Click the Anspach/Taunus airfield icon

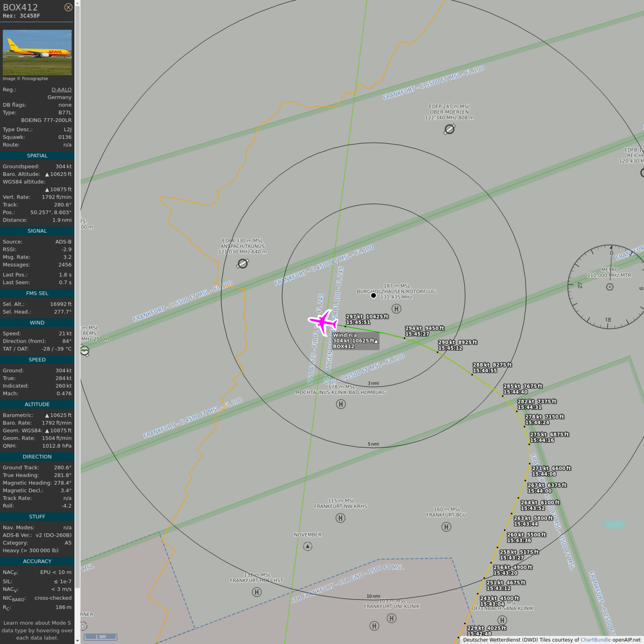[242, 264]
